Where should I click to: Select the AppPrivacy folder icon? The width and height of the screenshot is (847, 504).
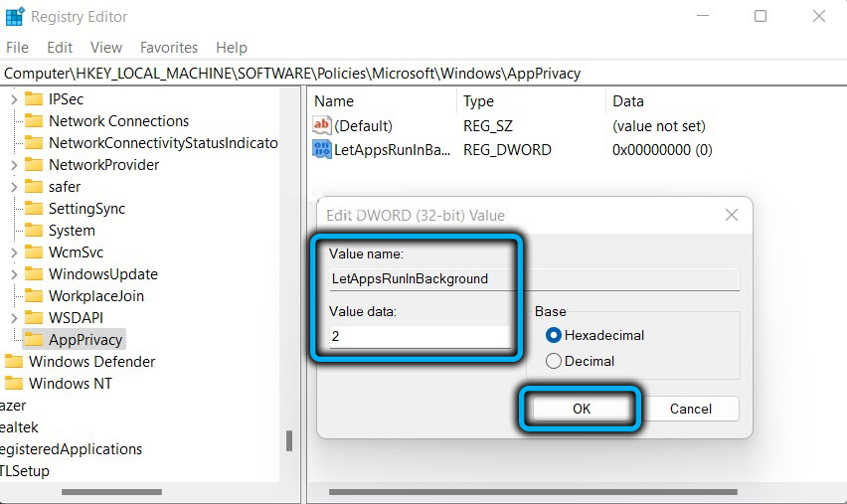34,340
